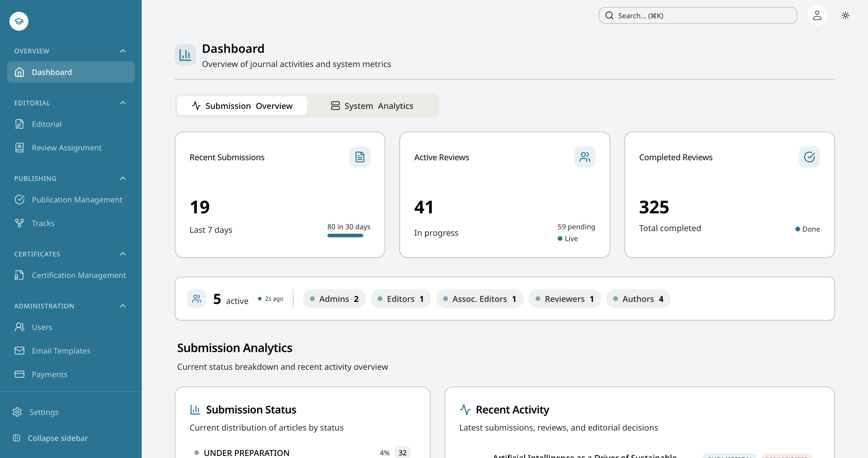Click the '59 pending' text
The width and height of the screenshot is (868, 458).
(576, 227)
